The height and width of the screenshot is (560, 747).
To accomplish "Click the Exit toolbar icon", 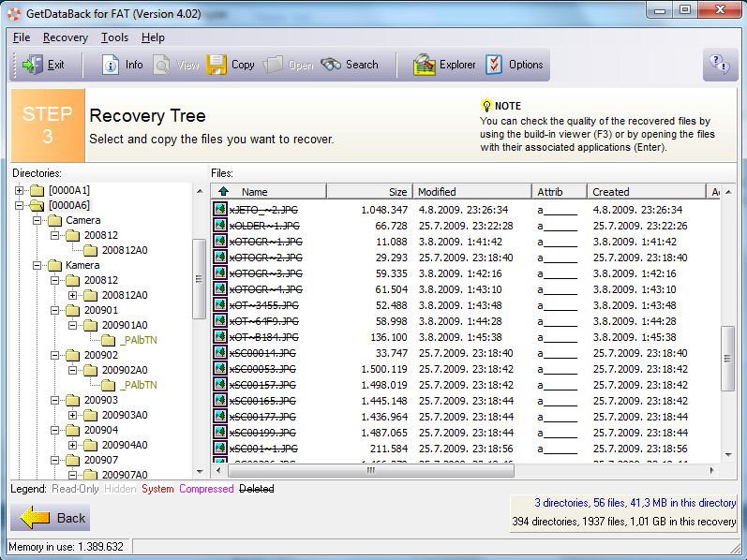I will (33, 65).
